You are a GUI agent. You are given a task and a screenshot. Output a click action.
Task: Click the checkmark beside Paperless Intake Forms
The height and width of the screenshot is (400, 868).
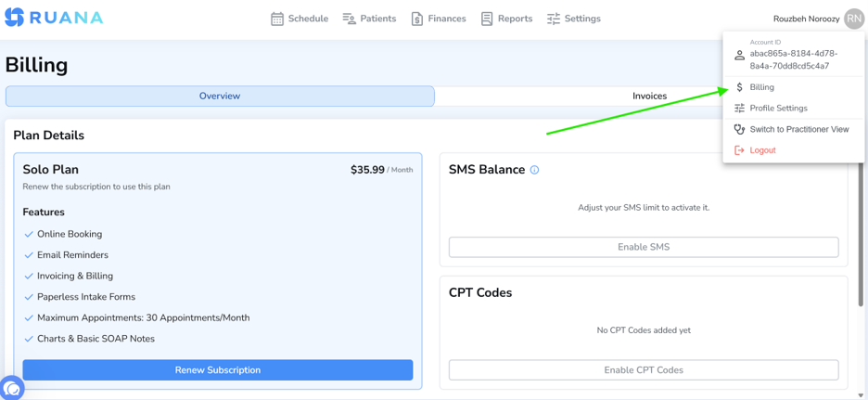pos(30,297)
